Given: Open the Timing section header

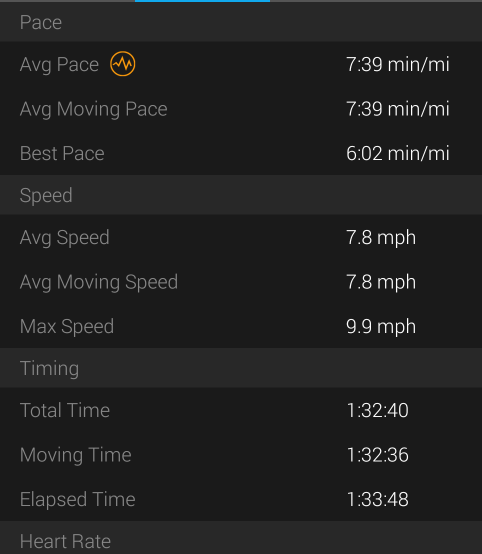Looking at the screenshot, I should pyautogui.click(x=241, y=368).
